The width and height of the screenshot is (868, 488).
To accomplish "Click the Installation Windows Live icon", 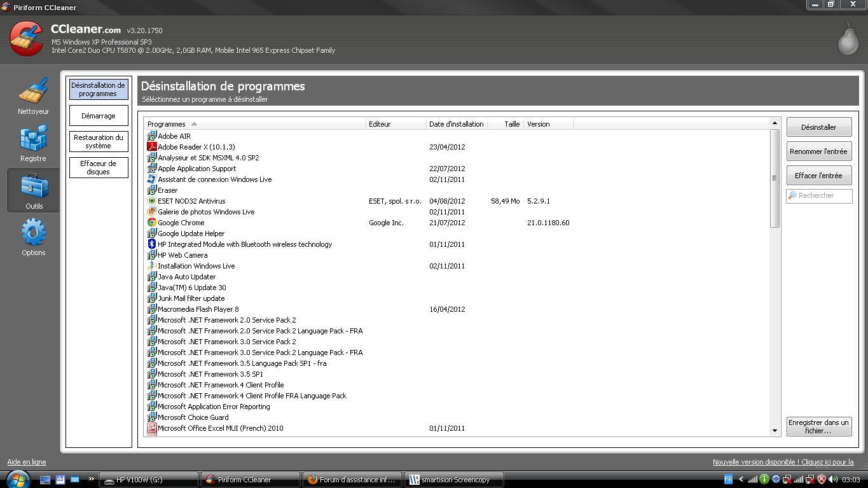I will click(151, 266).
